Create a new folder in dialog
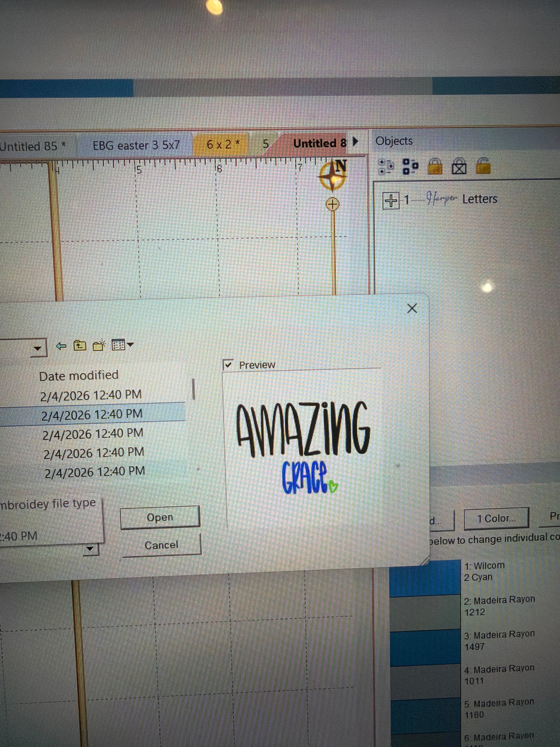The image size is (560, 747). (x=99, y=345)
